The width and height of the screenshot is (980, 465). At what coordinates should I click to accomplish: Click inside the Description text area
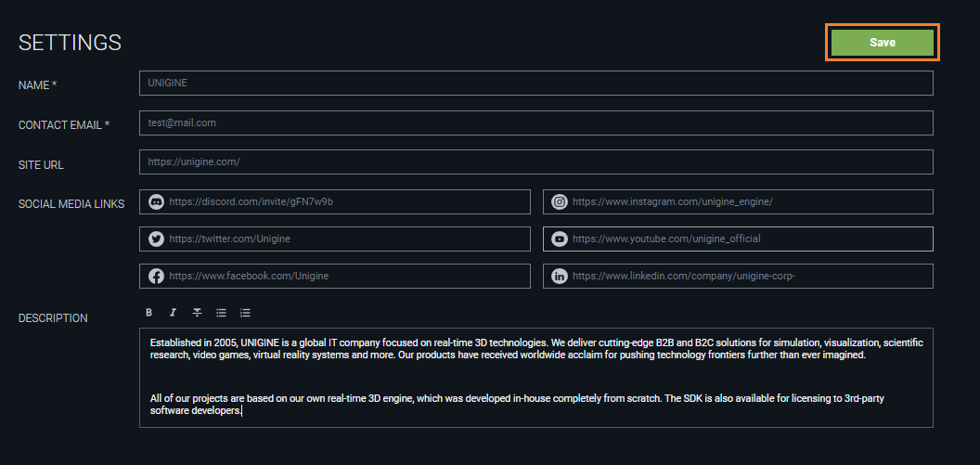pos(536,378)
